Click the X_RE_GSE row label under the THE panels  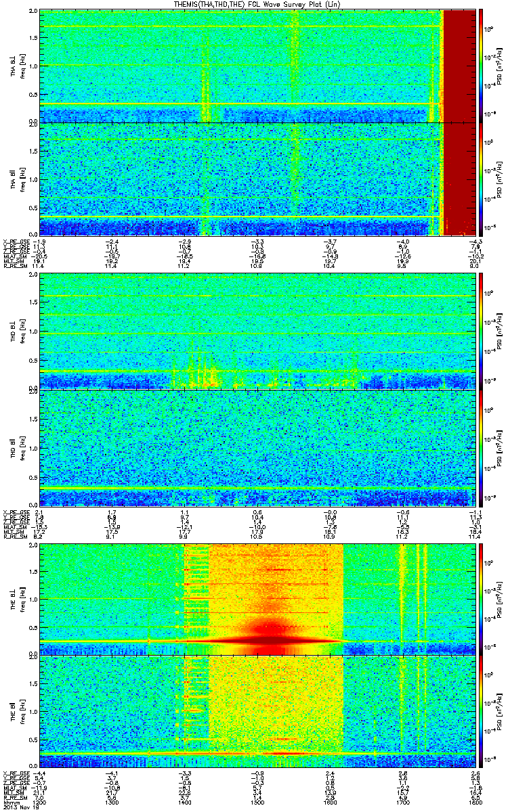point(15,772)
